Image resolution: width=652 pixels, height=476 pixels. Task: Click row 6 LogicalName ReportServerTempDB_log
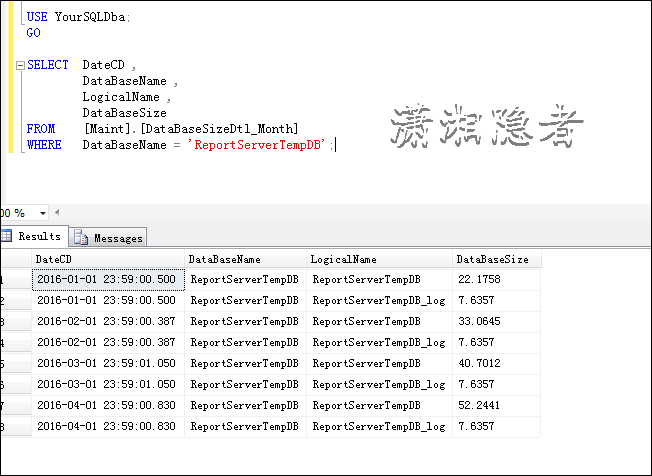click(379, 385)
